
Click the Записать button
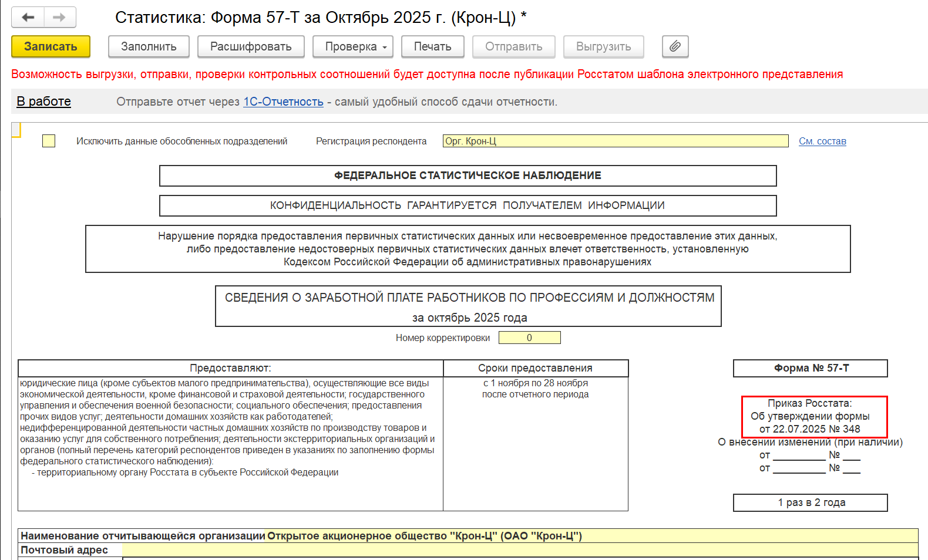tap(51, 46)
